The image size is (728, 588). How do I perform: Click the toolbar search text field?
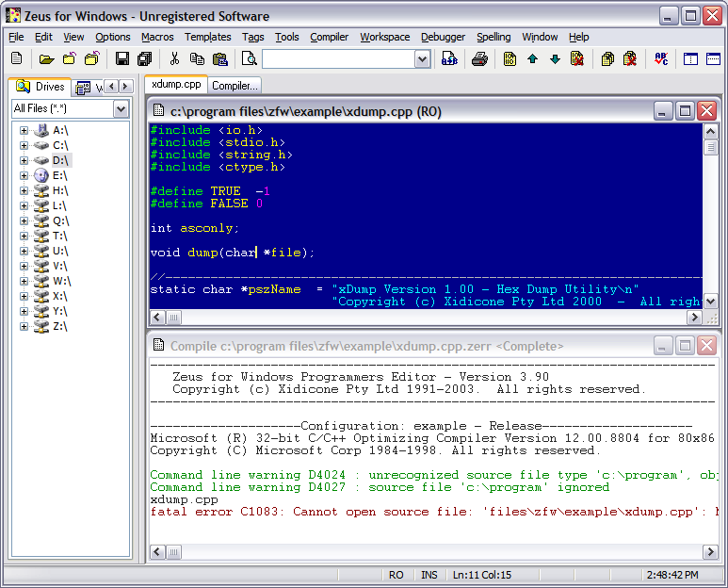click(339, 59)
